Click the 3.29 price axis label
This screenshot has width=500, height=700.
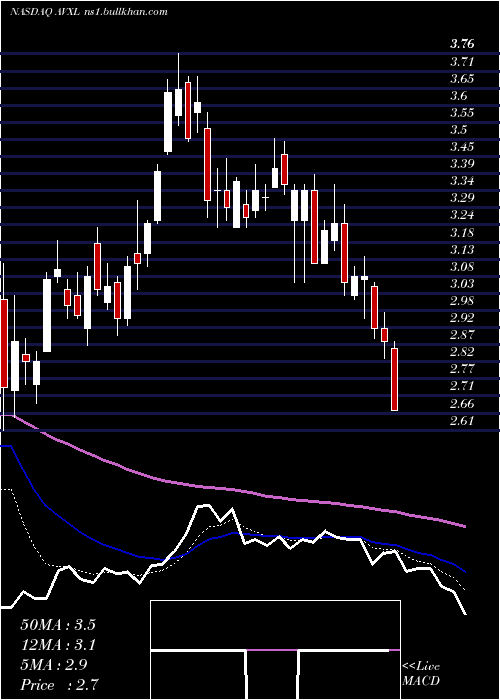(462, 198)
